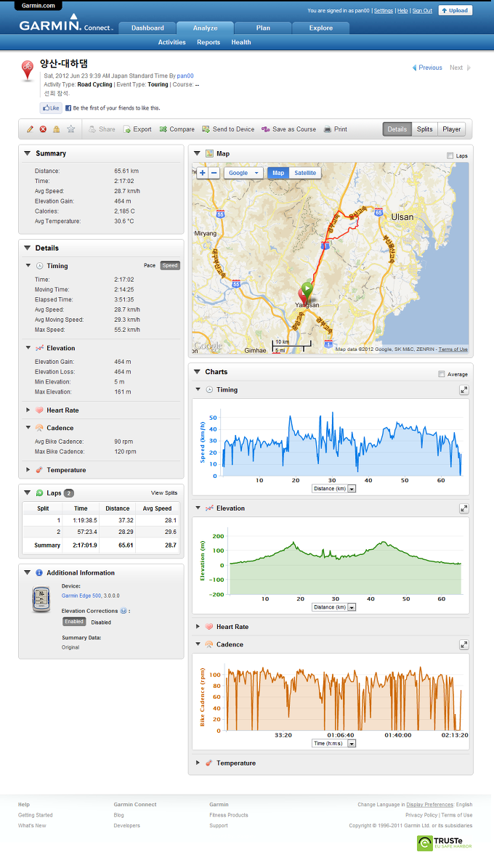Click the Upload button

click(455, 10)
